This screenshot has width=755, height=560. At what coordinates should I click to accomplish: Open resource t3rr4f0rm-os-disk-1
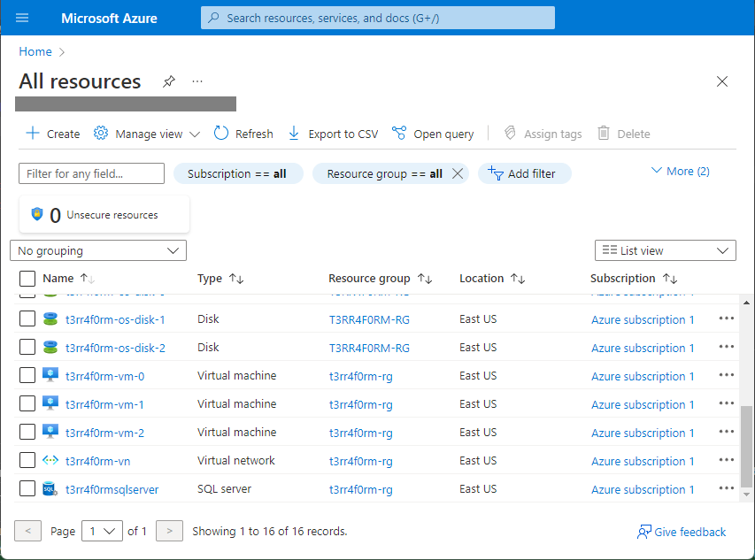click(x=115, y=319)
